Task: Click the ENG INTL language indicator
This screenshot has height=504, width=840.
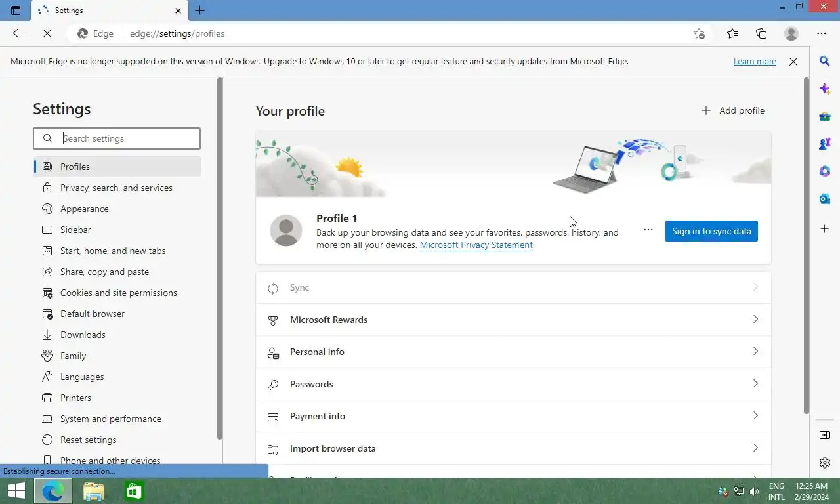Action: pyautogui.click(x=776, y=492)
